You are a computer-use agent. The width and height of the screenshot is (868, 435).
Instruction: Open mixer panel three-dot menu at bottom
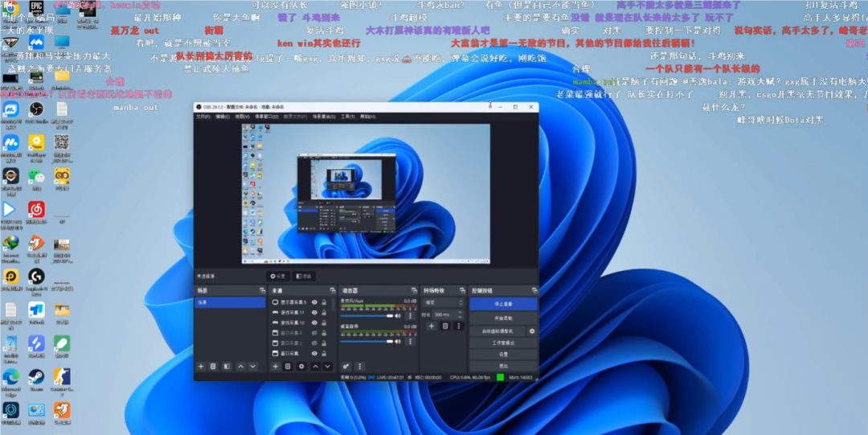click(x=360, y=367)
